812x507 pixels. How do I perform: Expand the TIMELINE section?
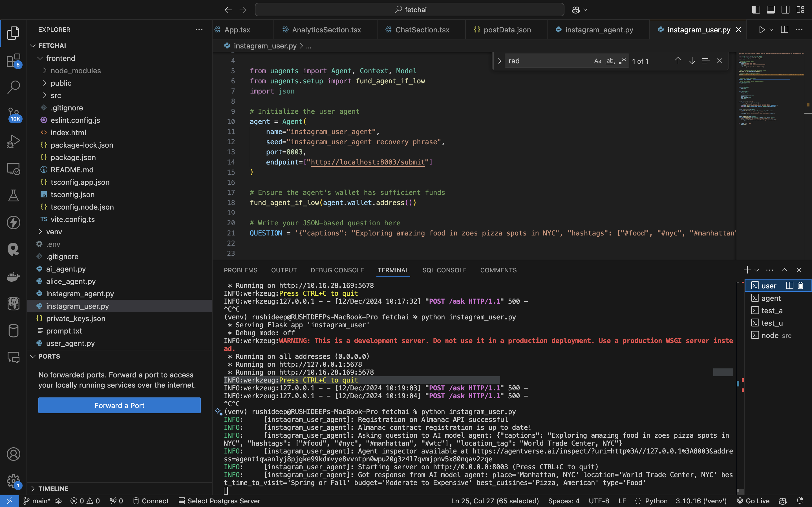[x=53, y=489]
